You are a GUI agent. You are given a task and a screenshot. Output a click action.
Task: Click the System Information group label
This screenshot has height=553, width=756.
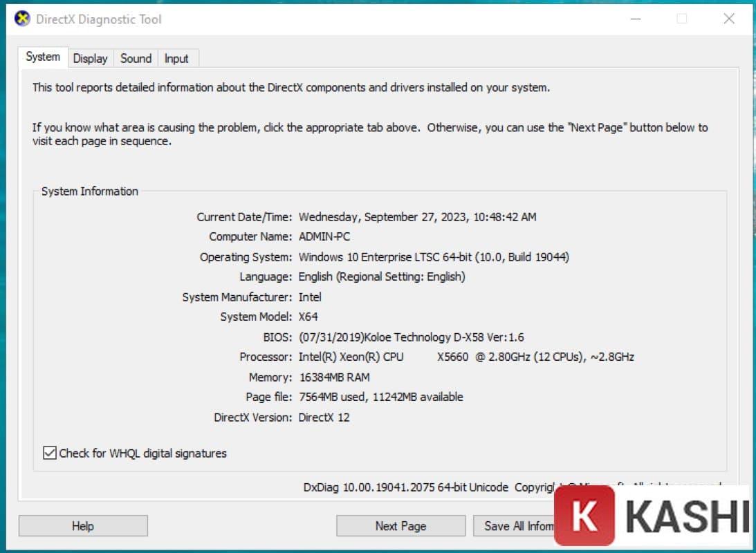(x=90, y=191)
